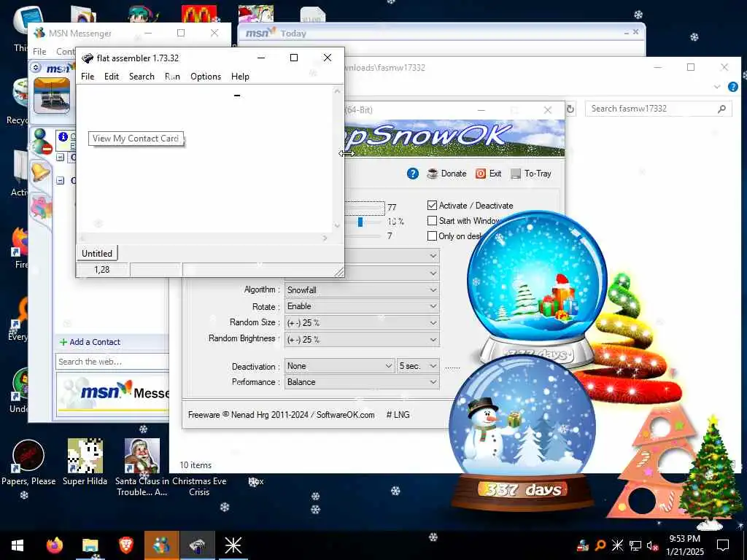747x560 pixels.
Task: Click the magnifier icon in Explorer search
Action: [x=721, y=109]
